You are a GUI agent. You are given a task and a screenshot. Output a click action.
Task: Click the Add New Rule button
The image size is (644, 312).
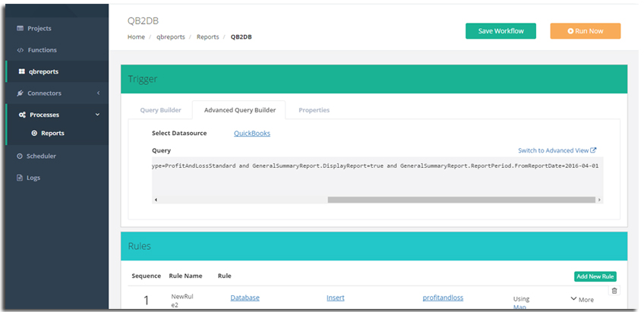pos(595,276)
